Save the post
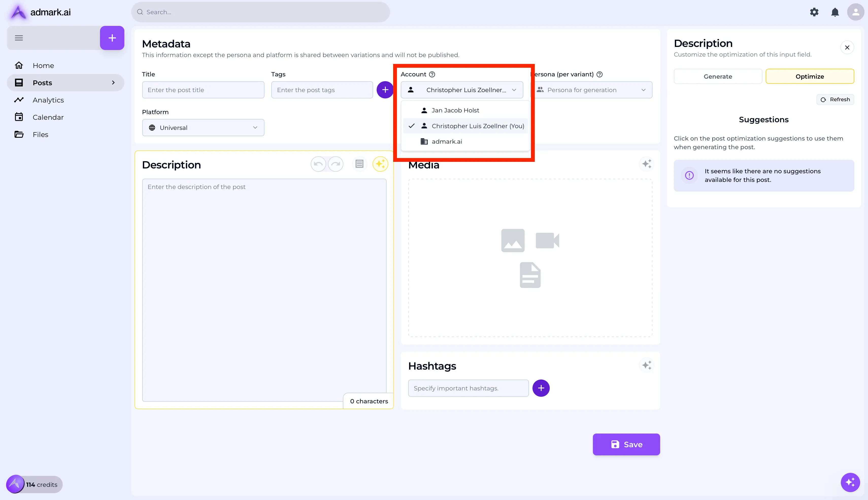868x500 pixels. click(626, 444)
